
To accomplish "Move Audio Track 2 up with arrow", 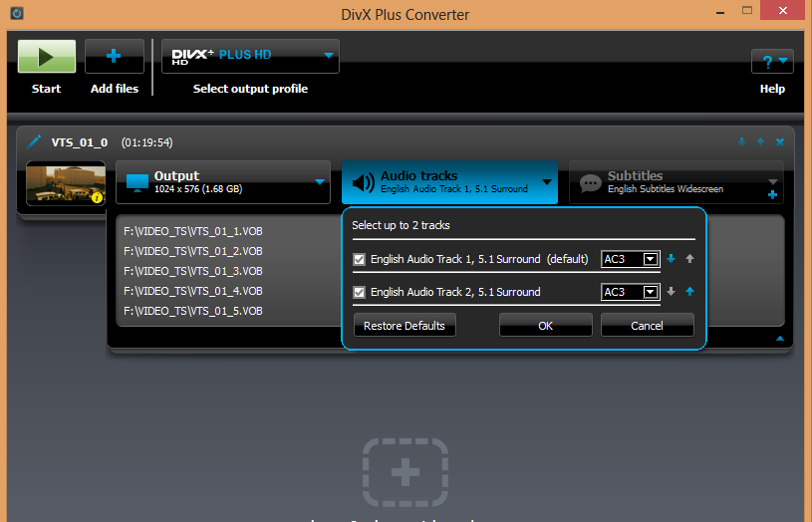I will [689, 292].
